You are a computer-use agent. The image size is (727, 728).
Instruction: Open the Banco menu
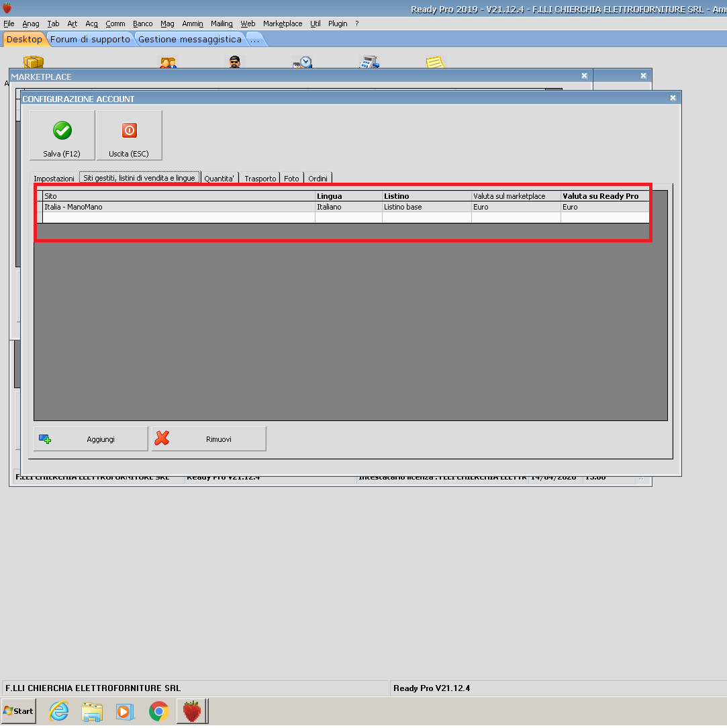[142, 24]
